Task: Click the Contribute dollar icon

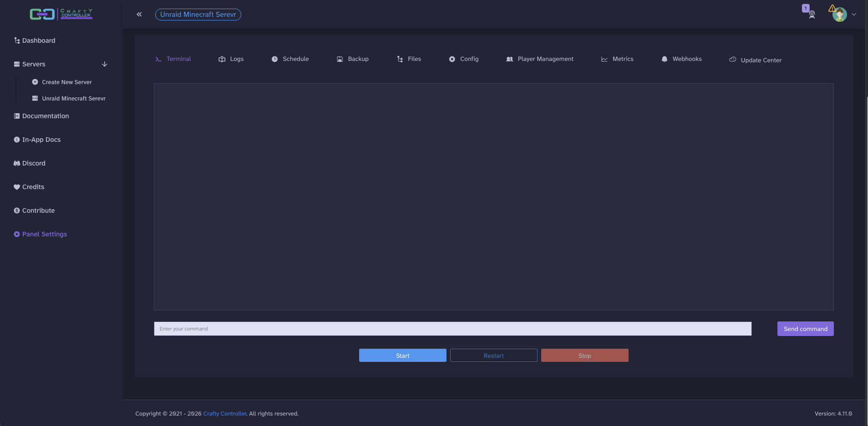Action: click(x=17, y=210)
